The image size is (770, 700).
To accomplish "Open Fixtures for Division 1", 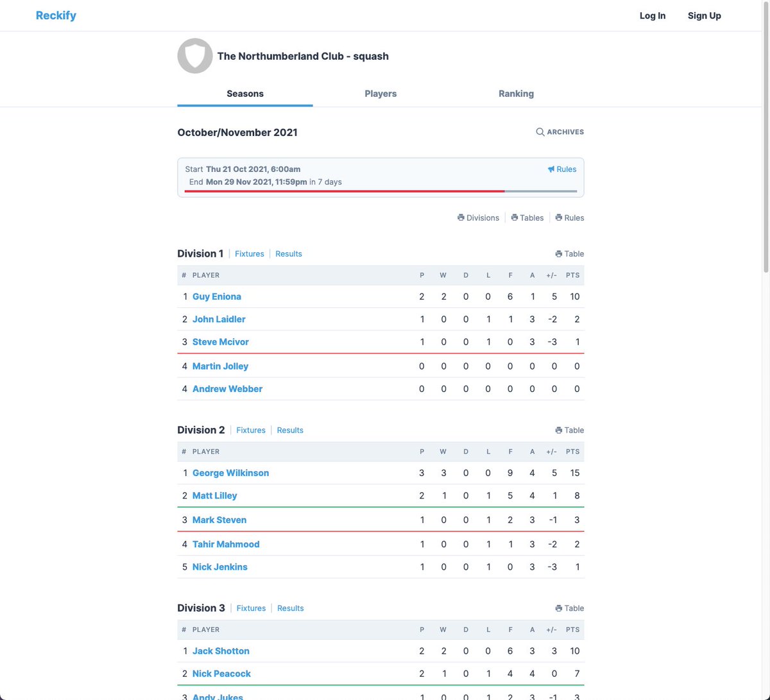I will pos(249,253).
